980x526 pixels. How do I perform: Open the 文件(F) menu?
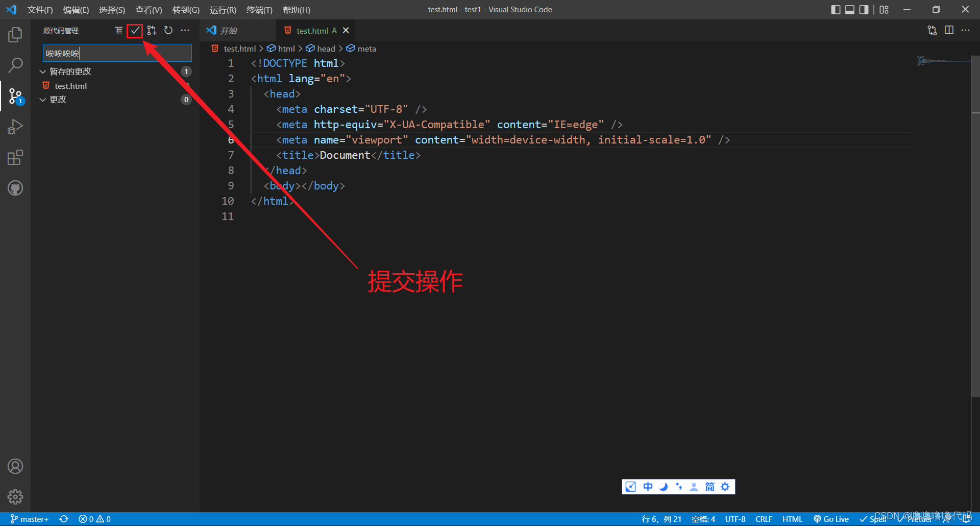(40, 10)
